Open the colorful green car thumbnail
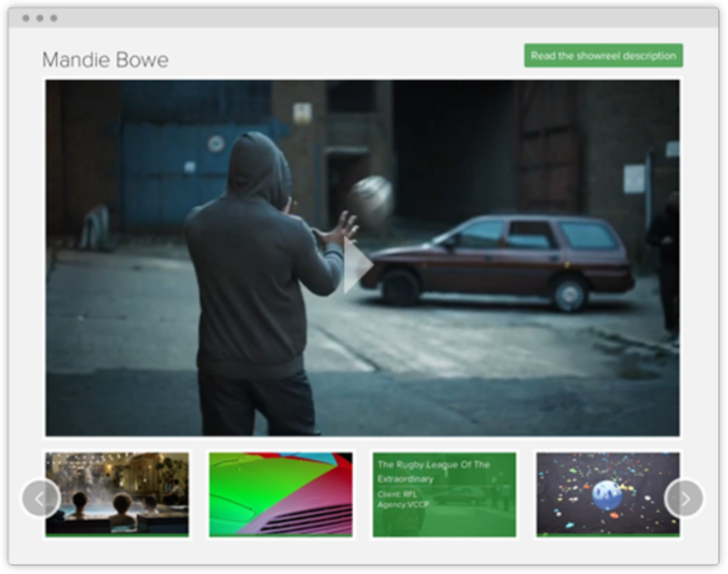Viewport: 728px width, 574px height. pos(281,495)
